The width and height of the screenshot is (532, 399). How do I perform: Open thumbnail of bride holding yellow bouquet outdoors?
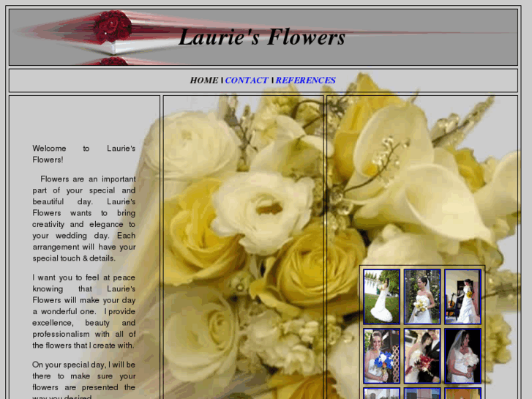[x=422, y=297]
